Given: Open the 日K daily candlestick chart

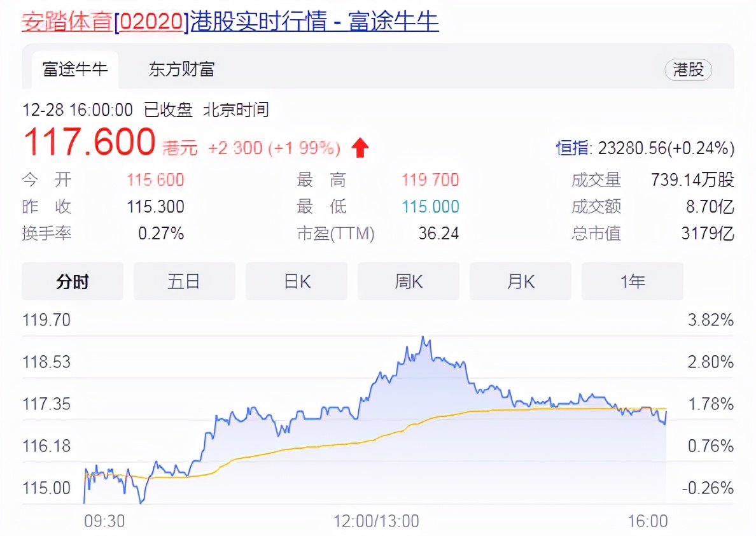Looking at the screenshot, I should click(296, 281).
